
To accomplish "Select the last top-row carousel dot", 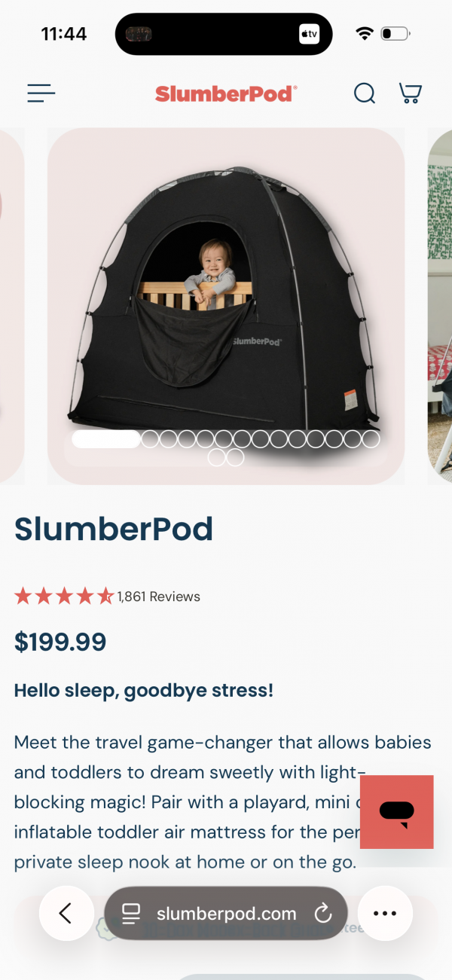I will coord(371,439).
